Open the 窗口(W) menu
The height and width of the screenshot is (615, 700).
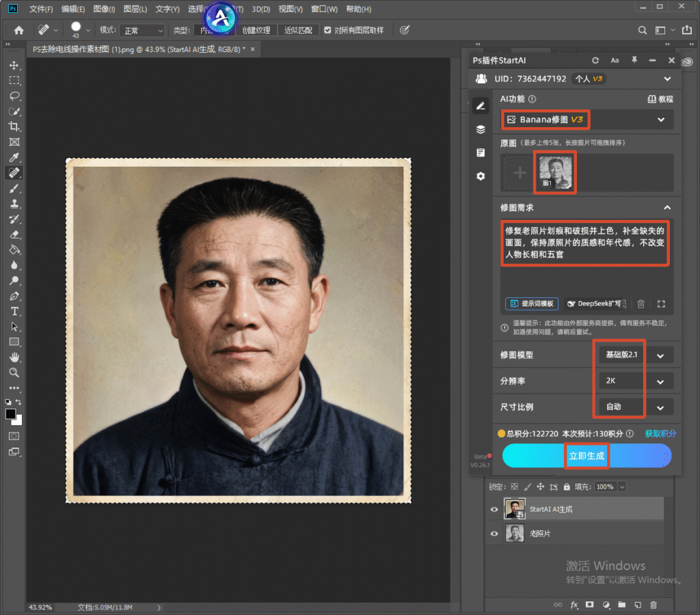pos(324,9)
